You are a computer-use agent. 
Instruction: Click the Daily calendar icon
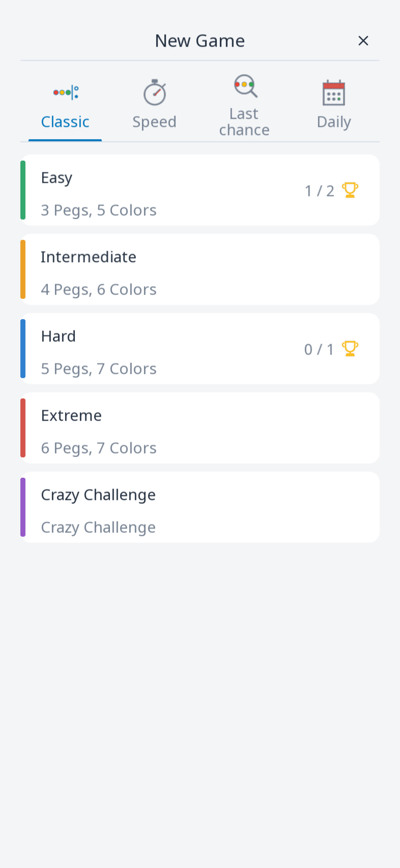pos(334,93)
